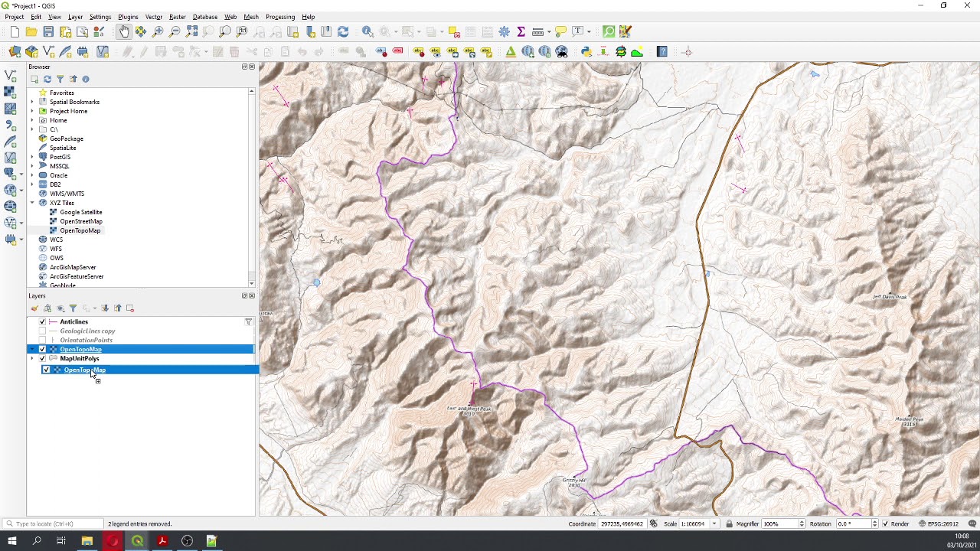Select the Measure Line ruler tool
This screenshot has height=551, width=980.
coord(537,31)
